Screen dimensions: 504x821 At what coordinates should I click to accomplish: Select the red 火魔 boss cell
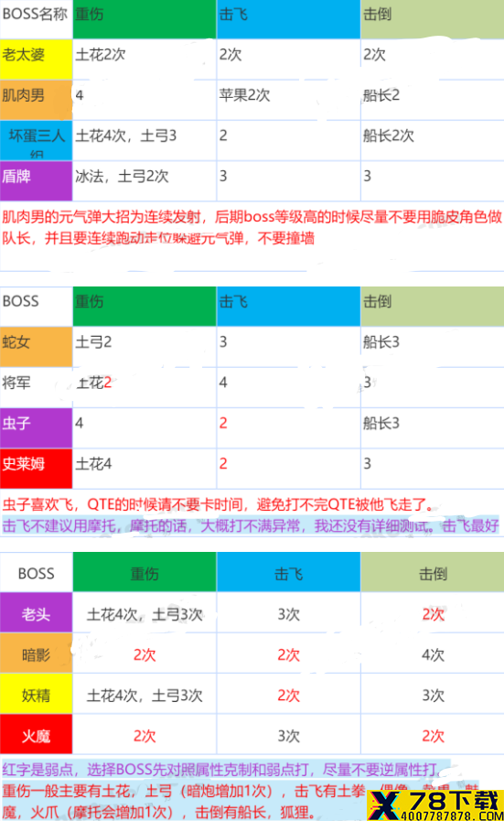click(36, 734)
